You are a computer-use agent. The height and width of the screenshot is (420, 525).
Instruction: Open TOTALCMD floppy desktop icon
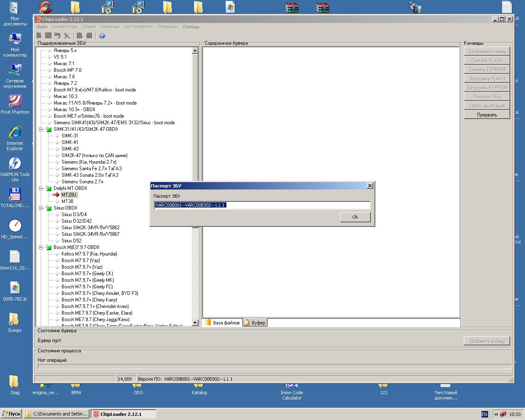pyautogui.click(x=15, y=198)
